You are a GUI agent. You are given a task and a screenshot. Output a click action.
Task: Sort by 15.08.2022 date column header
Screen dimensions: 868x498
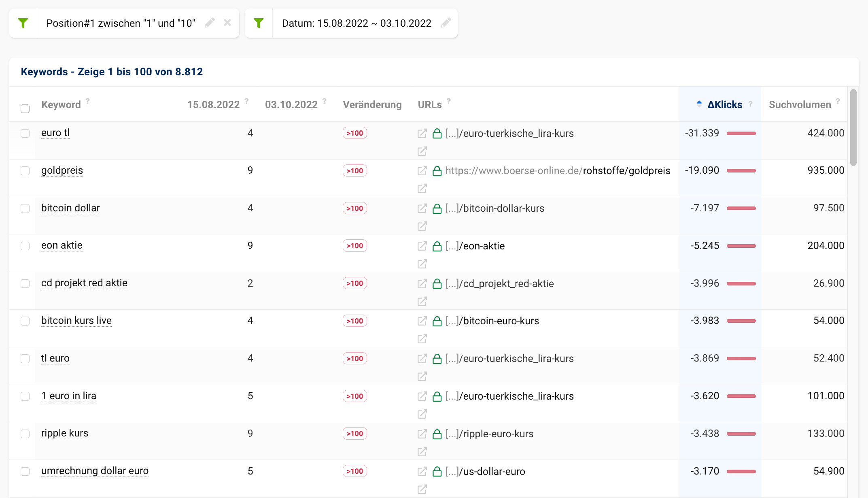click(x=213, y=104)
